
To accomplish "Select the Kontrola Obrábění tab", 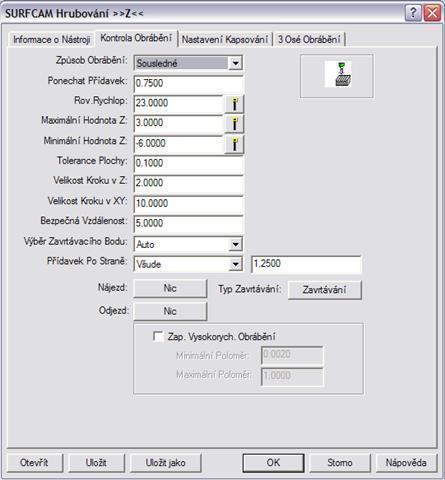I will 136,38.
